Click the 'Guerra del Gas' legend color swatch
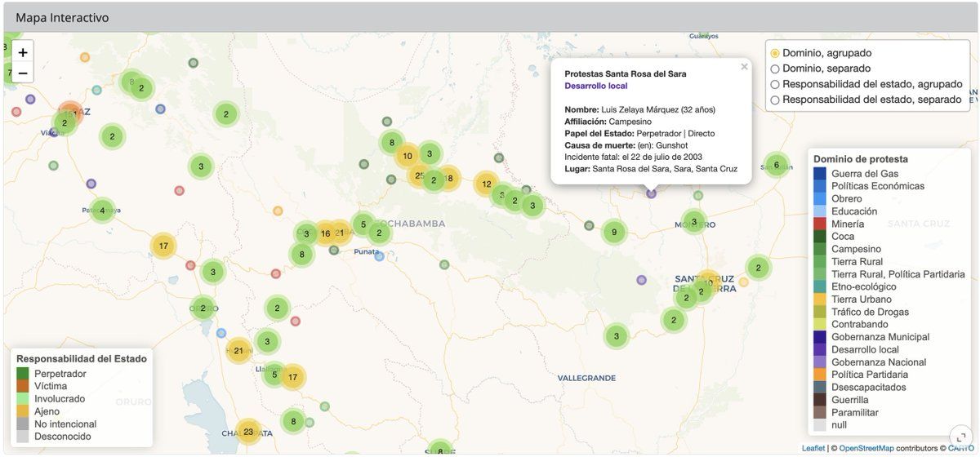980x457 pixels. tap(820, 173)
